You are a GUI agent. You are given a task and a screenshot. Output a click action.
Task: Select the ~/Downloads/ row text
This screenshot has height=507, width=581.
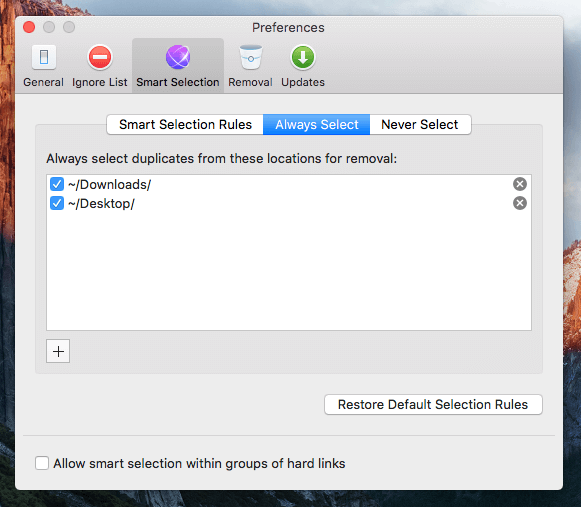[110, 184]
